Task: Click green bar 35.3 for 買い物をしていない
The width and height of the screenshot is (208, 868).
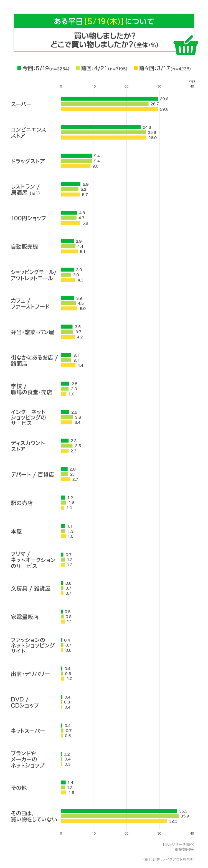Action: (119, 811)
